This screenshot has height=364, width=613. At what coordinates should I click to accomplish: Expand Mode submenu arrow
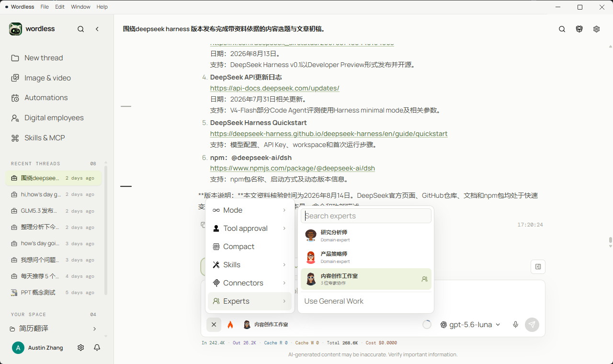pos(284,210)
